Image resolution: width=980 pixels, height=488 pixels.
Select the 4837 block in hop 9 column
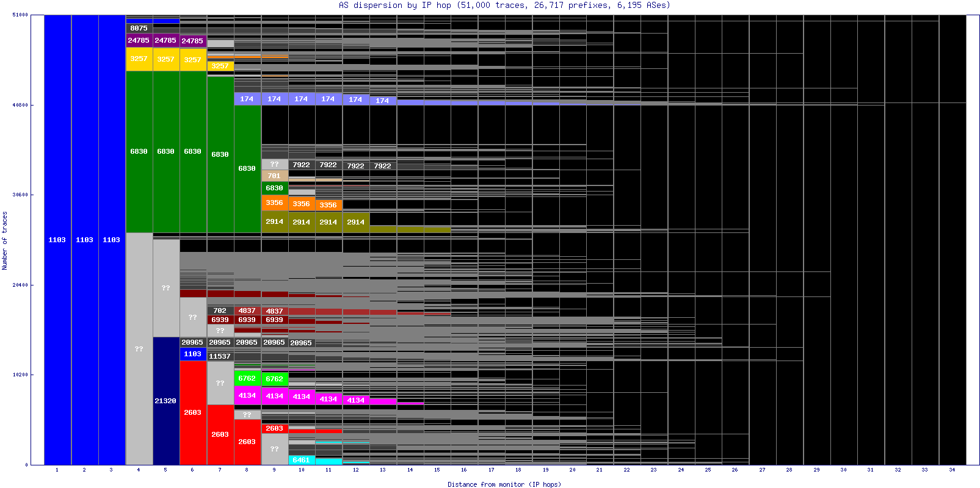click(x=274, y=311)
